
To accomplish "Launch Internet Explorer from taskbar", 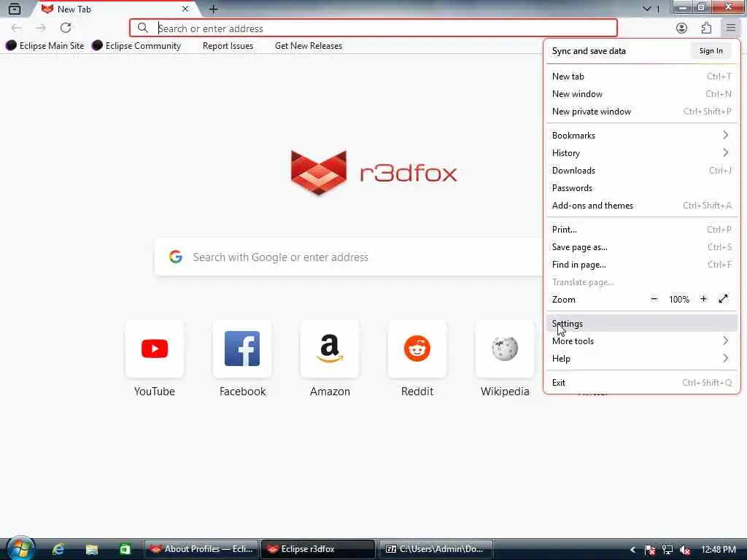I will click(58, 549).
